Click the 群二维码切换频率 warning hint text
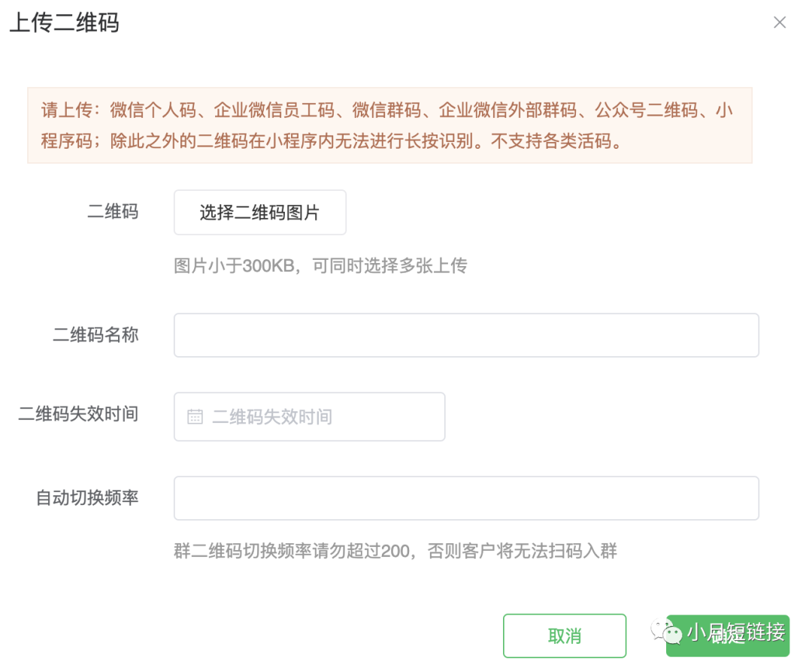This screenshot has height=668, width=812. pyautogui.click(x=395, y=551)
